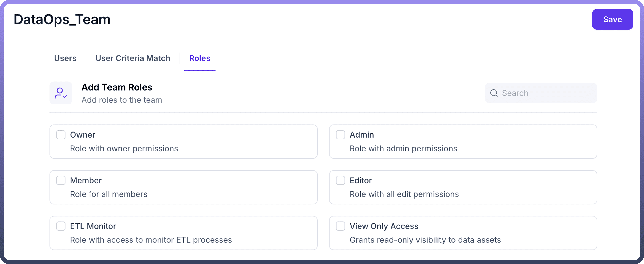Toggle the ETL Monitor role checkbox
Image resolution: width=644 pixels, height=264 pixels.
(61, 226)
